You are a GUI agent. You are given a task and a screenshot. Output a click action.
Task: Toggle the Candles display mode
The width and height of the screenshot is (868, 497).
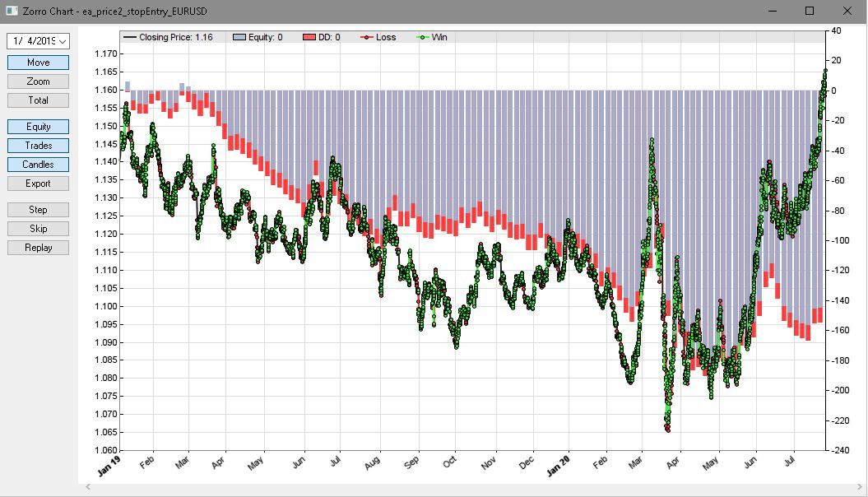click(38, 165)
